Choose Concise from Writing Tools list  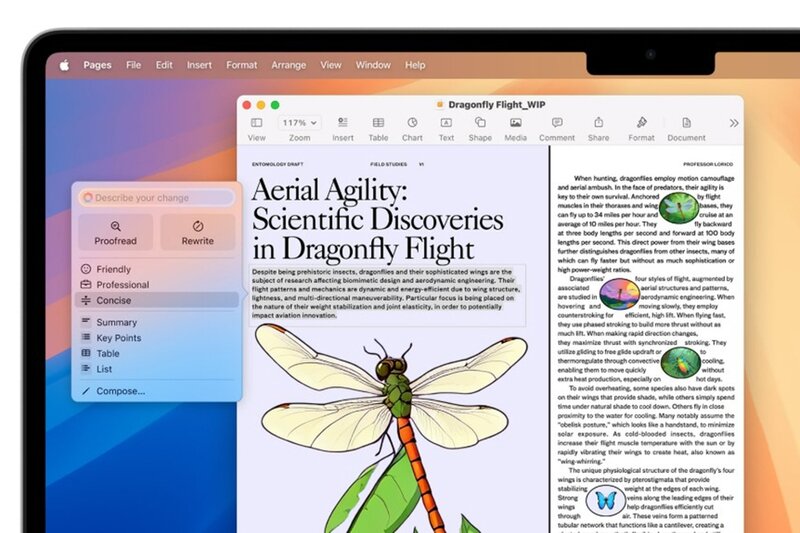pyautogui.click(x=114, y=300)
